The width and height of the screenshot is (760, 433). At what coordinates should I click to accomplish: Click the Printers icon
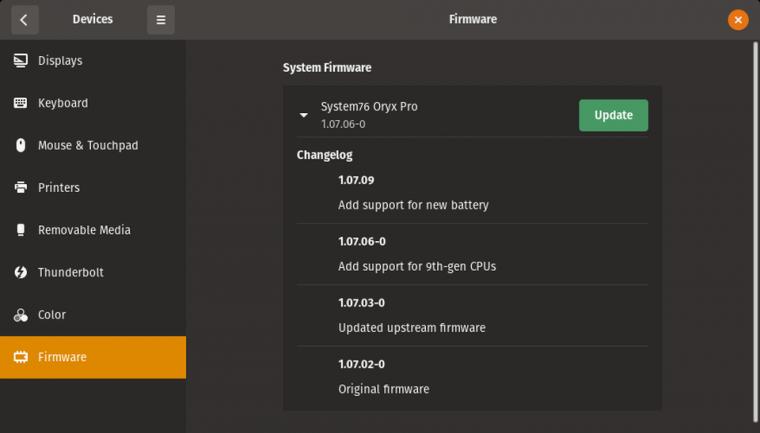pos(20,187)
